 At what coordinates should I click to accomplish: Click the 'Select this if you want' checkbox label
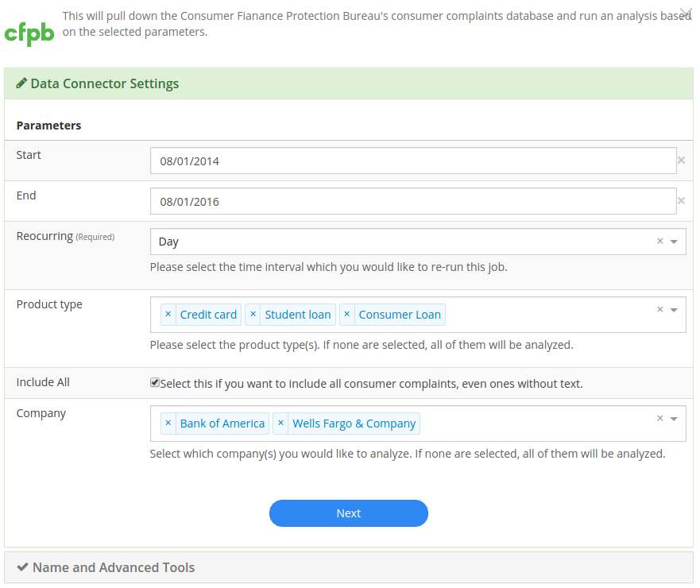point(371,384)
